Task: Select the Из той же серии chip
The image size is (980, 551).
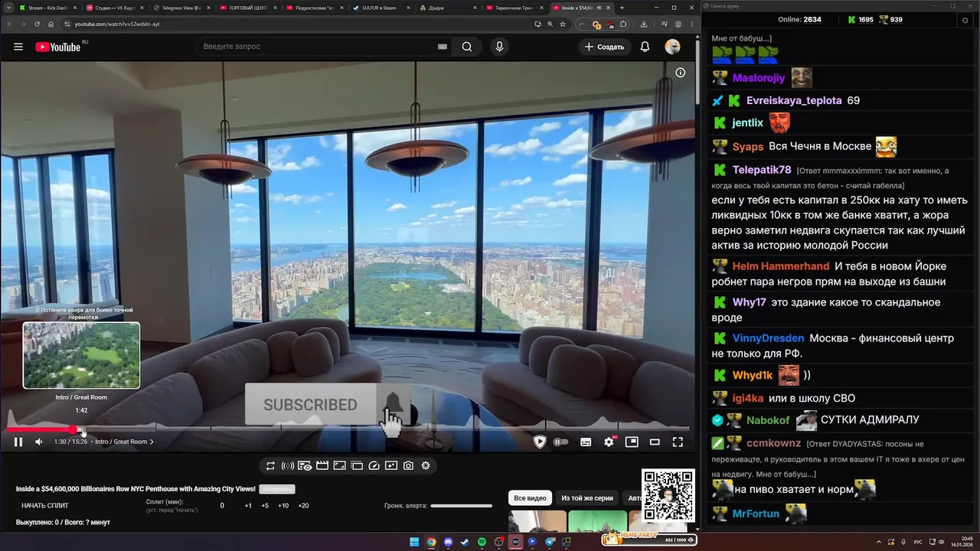Action: [587, 498]
